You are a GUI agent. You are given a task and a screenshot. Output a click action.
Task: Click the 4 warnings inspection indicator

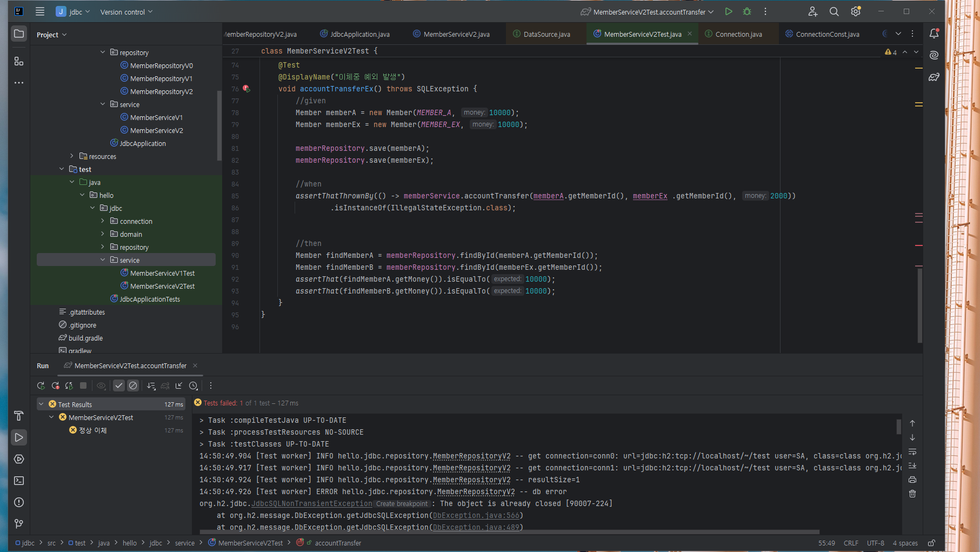click(x=891, y=52)
